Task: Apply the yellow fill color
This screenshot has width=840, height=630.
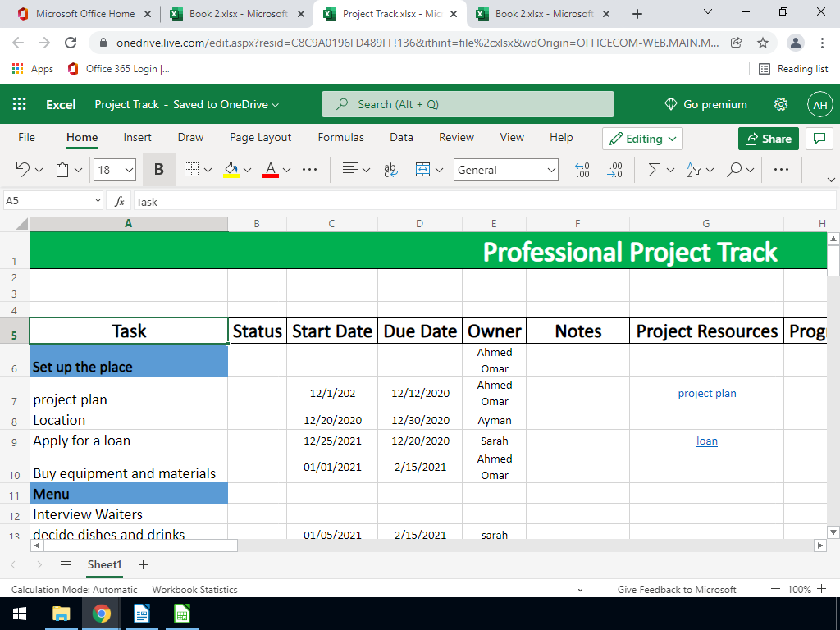Action: [x=231, y=170]
